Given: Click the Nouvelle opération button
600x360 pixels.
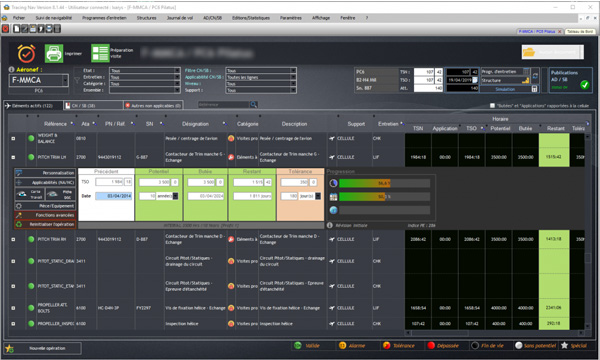Looking at the screenshot, I should coord(43,349).
